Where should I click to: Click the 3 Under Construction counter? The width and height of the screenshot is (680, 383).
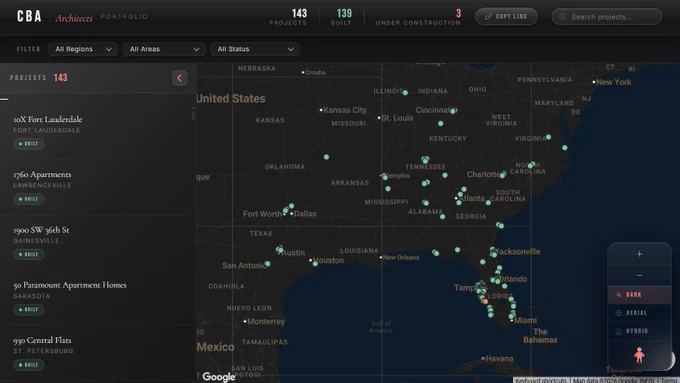[x=418, y=17]
